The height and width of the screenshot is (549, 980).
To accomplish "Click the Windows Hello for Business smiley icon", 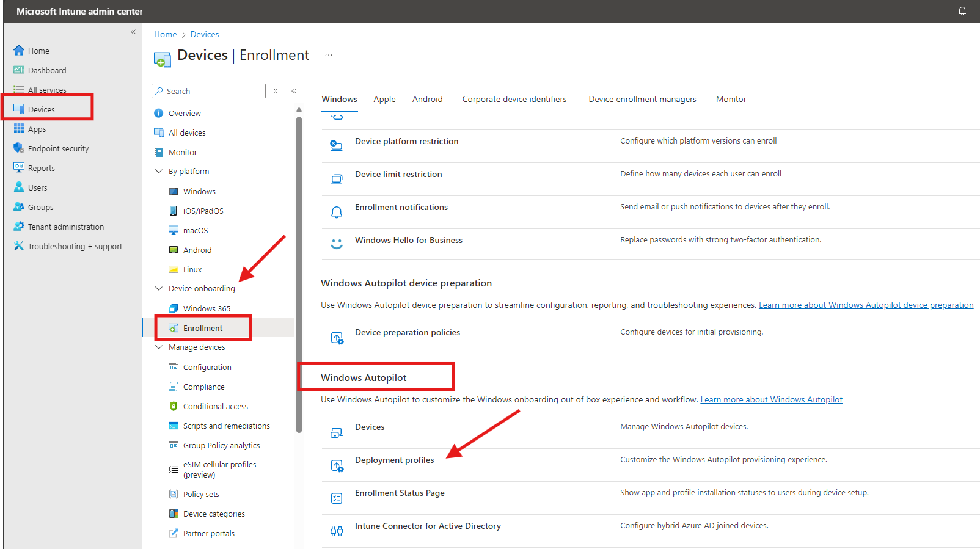I will pos(337,244).
